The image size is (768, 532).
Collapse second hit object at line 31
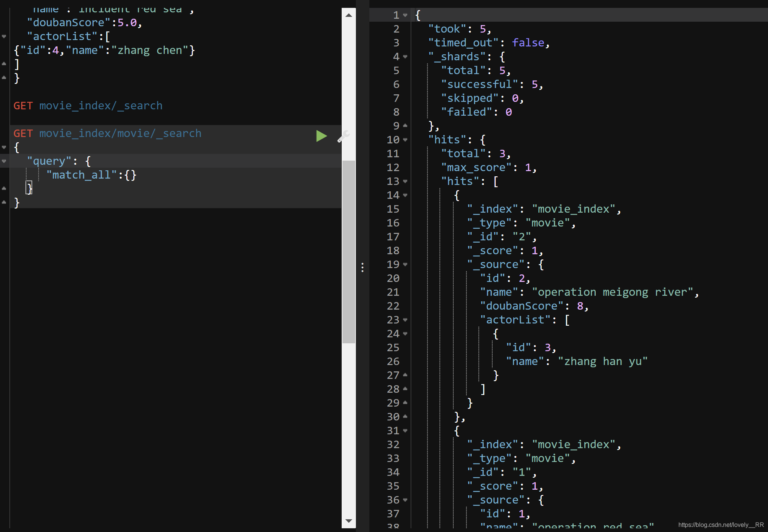coord(405,431)
